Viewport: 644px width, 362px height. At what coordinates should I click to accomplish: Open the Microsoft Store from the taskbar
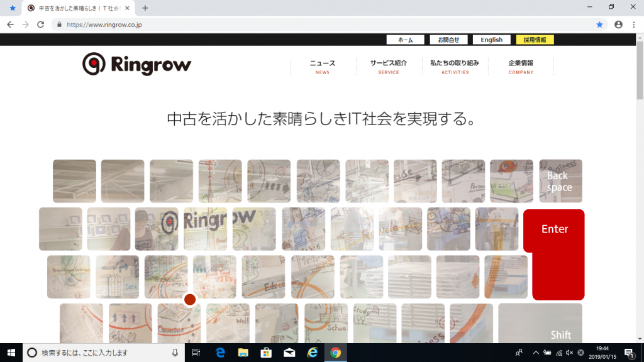(x=266, y=353)
